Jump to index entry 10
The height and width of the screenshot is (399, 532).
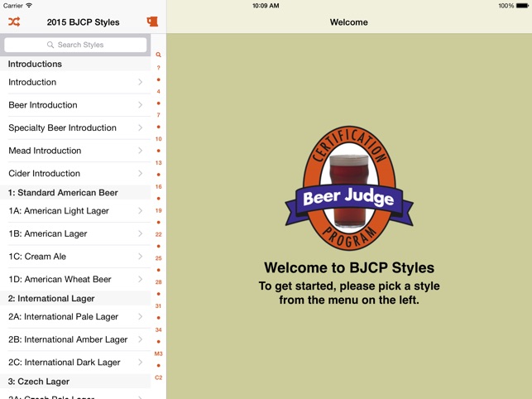[x=159, y=139]
